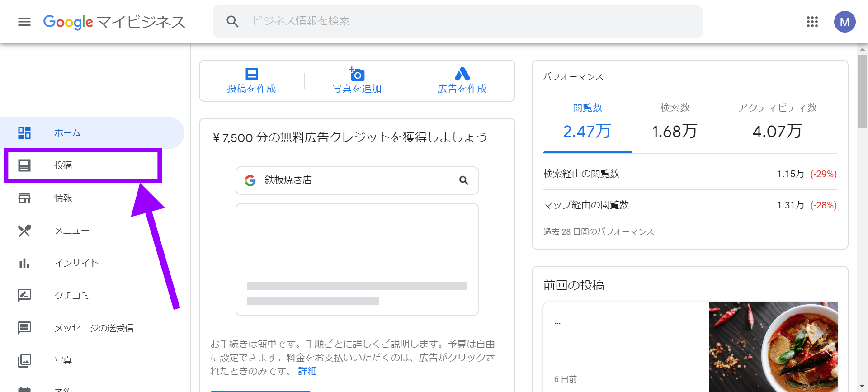Click the メッセージの送受信 message icon

(x=24, y=328)
